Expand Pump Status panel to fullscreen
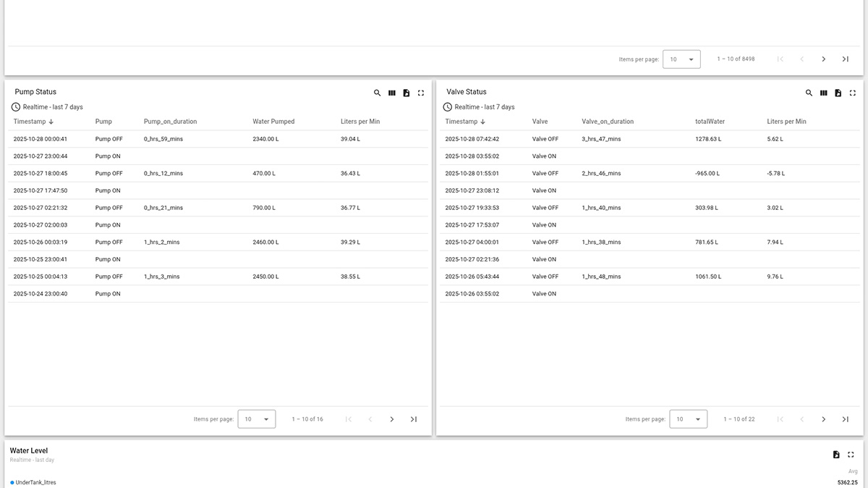The image size is (868, 488). tap(421, 93)
